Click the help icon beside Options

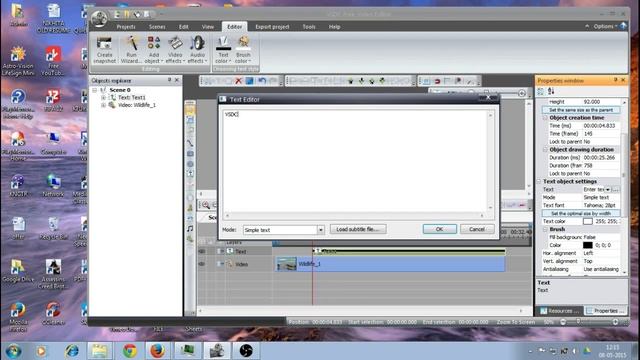(623, 26)
